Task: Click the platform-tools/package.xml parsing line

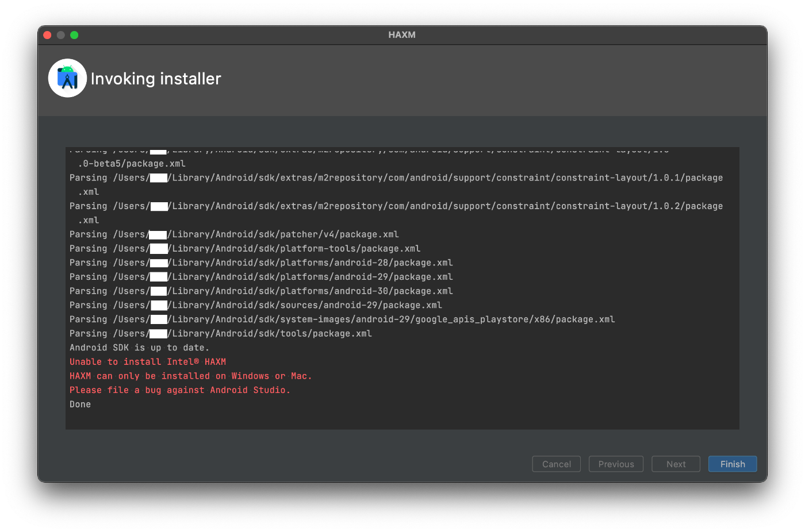Action: (245, 249)
